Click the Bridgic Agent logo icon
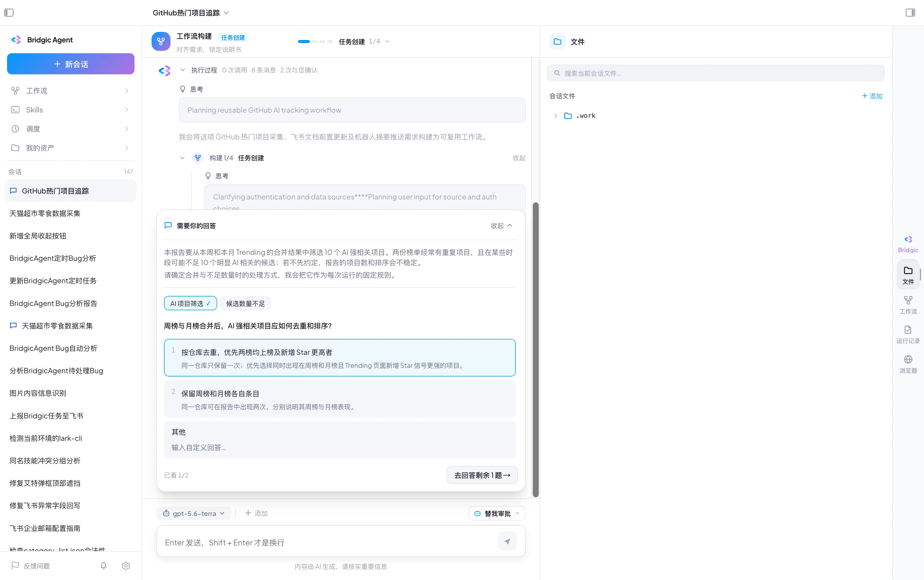924x580 pixels. click(x=16, y=39)
